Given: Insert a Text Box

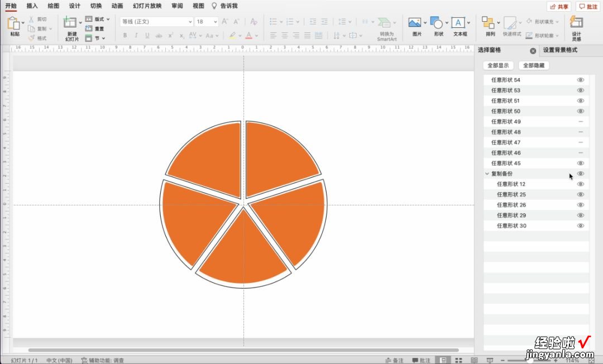Looking at the screenshot, I should [458, 23].
